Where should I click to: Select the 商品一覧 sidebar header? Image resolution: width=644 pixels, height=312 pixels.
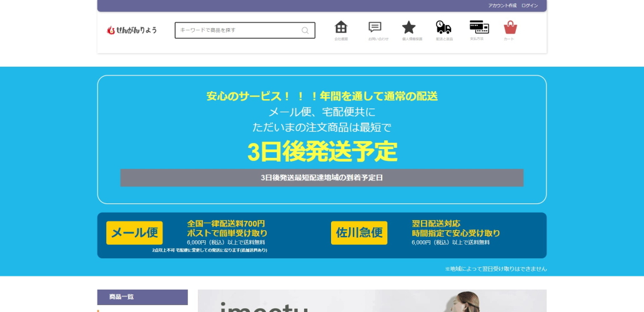[142, 297]
